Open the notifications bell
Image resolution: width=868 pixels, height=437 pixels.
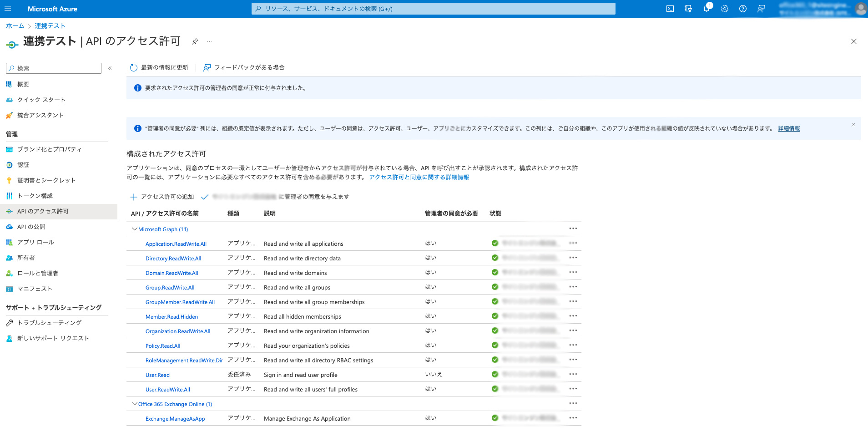[x=707, y=9]
